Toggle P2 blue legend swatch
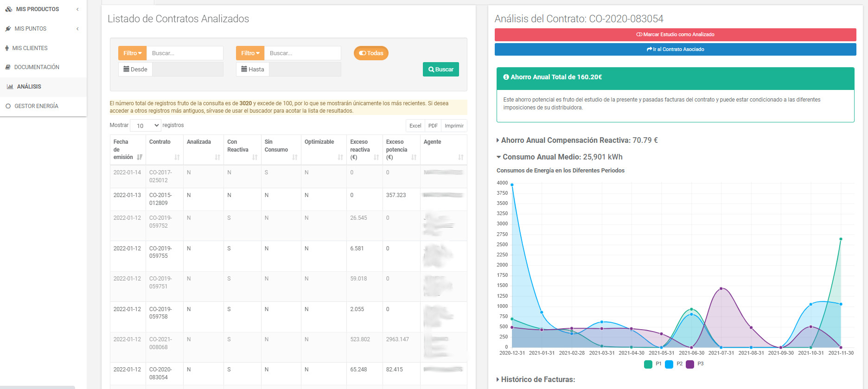The width and height of the screenshot is (868, 389). 669,364
